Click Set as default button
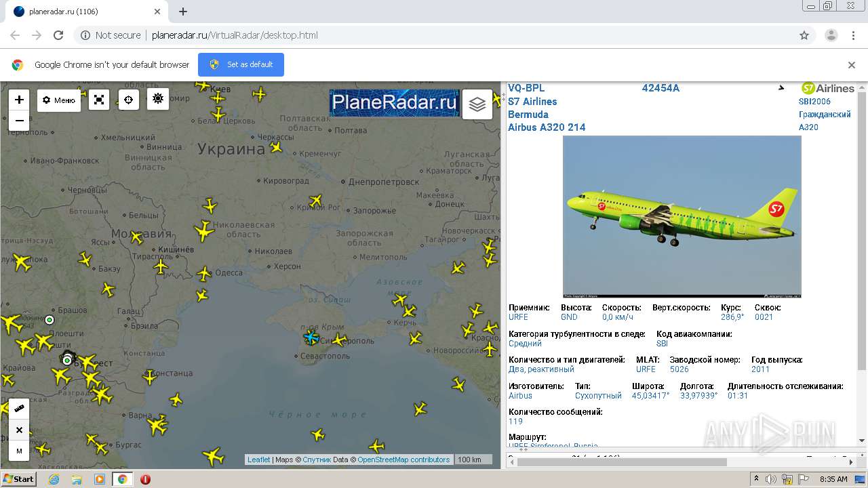Viewport: 868px width, 488px height. click(x=241, y=64)
